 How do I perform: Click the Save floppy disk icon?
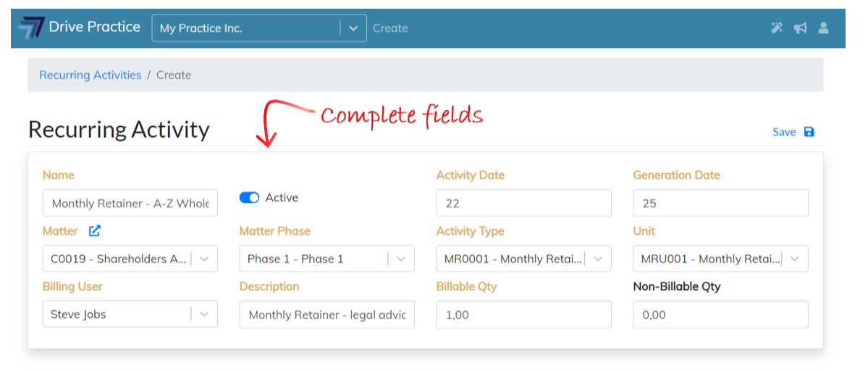point(809,132)
